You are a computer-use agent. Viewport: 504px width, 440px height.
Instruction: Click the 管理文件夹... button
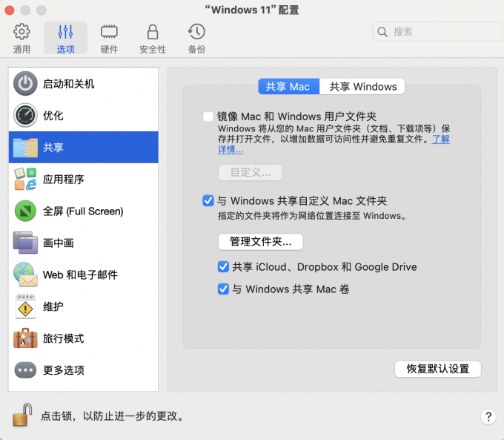pyautogui.click(x=261, y=241)
